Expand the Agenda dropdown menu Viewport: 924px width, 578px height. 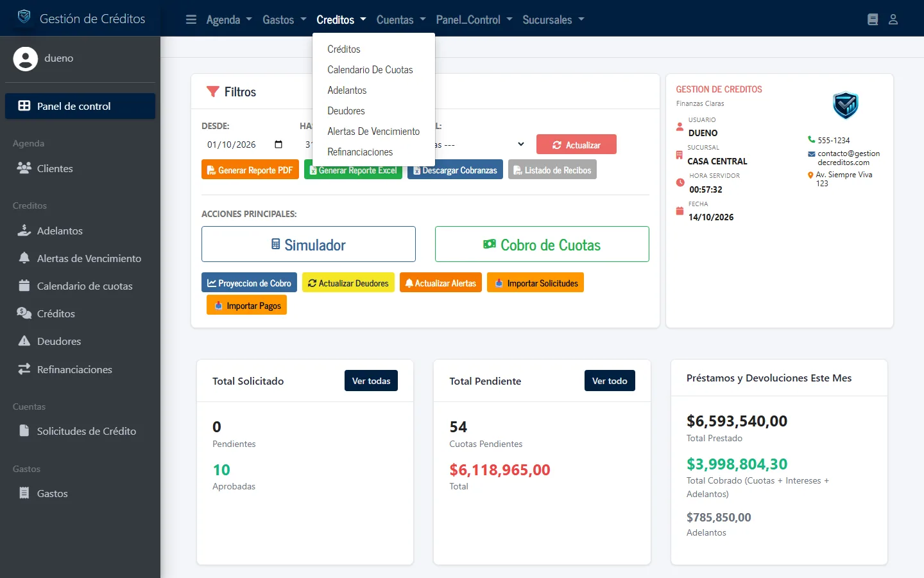click(x=229, y=19)
